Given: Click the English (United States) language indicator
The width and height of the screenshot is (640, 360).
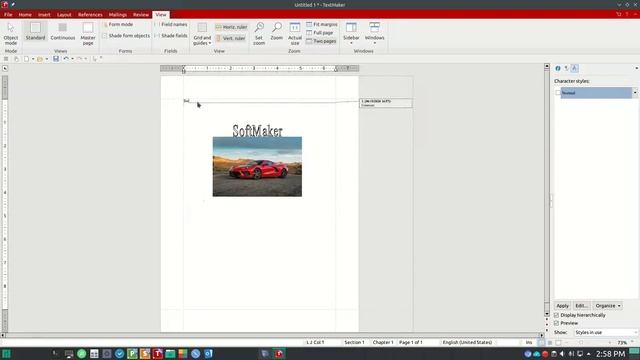Looking at the screenshot, I should [x=467, y=342].
